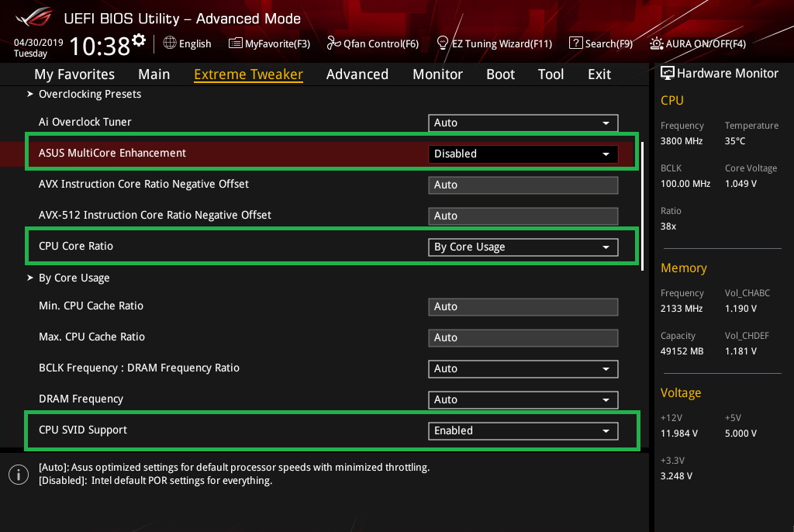This screenshot has height=532, width=794.
Task: Click memory frequency value 2133 MHz
Action: pyautogui.click(x=682, y=308)
